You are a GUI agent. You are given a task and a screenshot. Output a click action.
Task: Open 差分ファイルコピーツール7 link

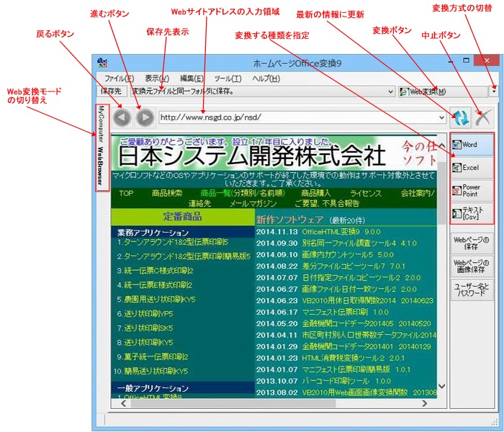[354, 266]
